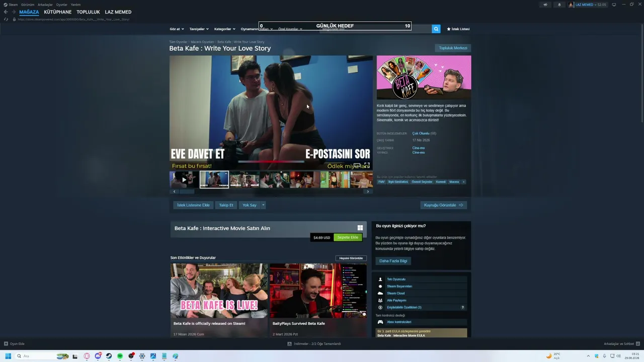This screenshot has width=644, height=362.
Task: Open the Görünüm menu
Action: tap(28, 5)
